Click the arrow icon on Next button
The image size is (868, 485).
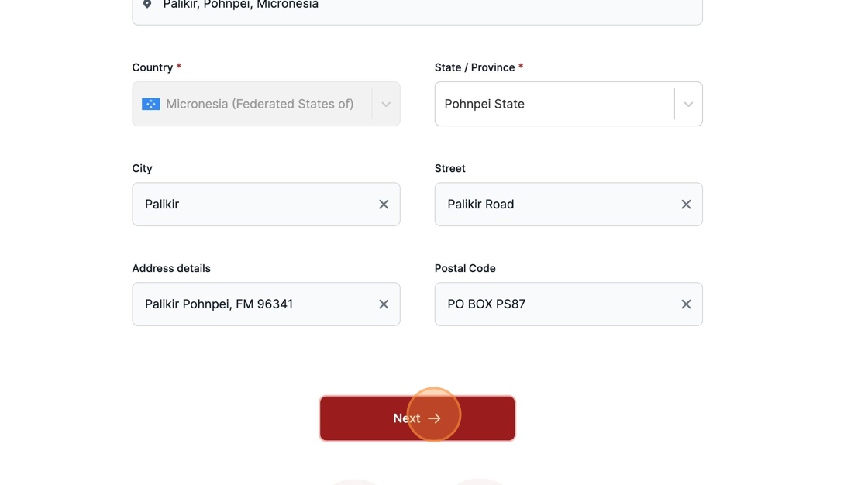(435, 418)
